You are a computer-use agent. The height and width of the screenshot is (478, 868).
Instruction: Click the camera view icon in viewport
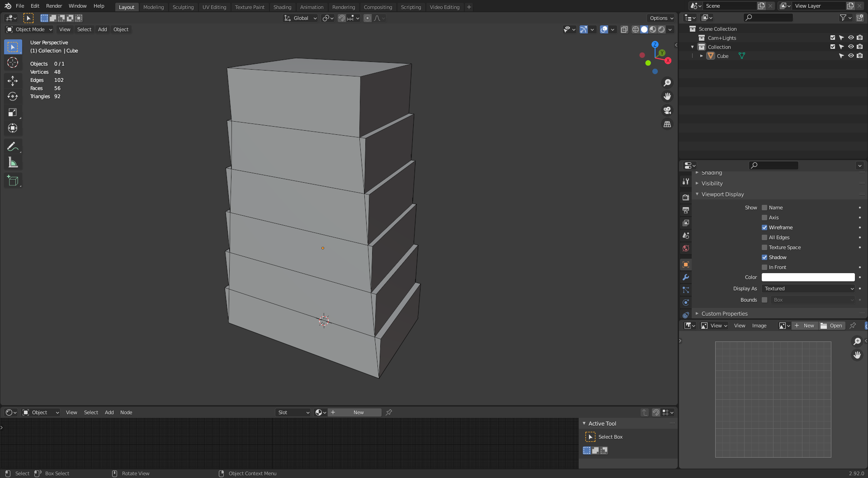tap(667, 110)
